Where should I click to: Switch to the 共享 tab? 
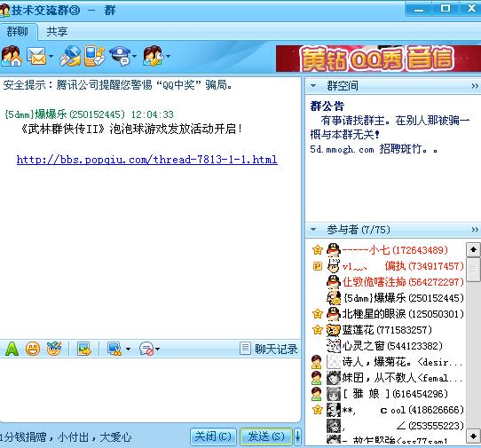(57, 32)
